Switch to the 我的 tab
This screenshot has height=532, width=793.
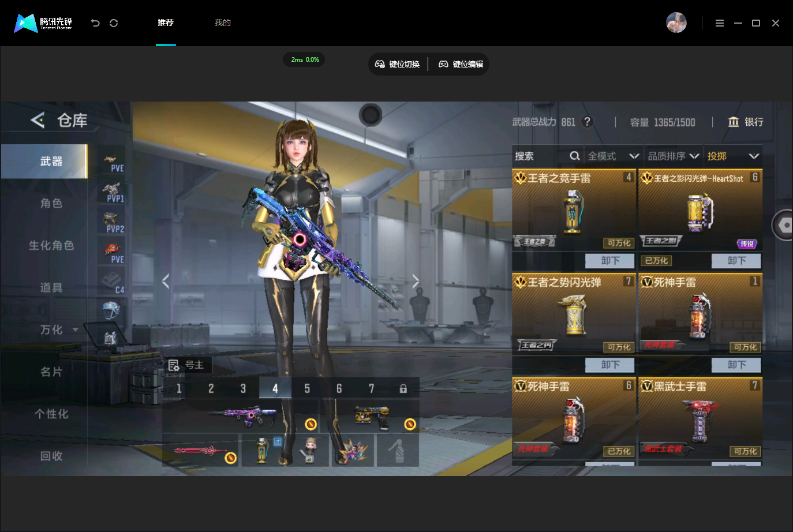223,23
